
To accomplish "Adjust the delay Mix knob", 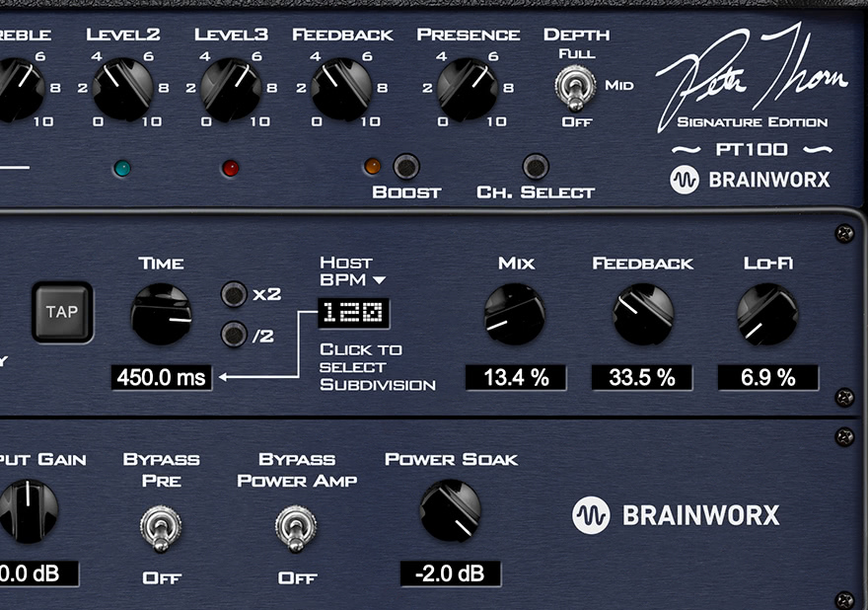I will tap(515, 314).
